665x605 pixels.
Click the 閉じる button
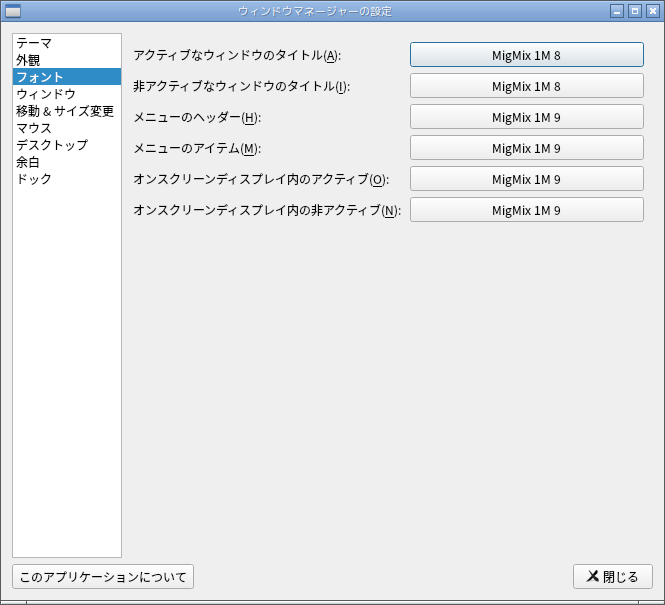click(x=613, y=577)
